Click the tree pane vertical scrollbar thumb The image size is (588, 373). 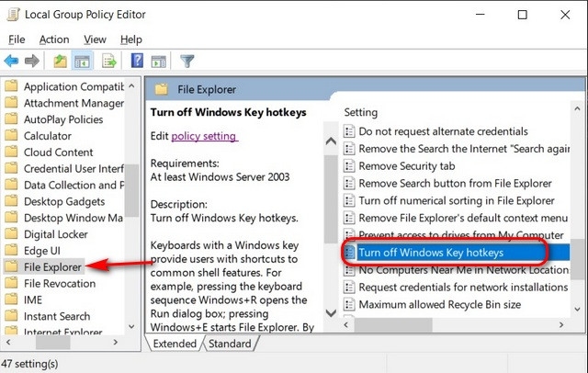pyautogui.click(x=131, y=190)
